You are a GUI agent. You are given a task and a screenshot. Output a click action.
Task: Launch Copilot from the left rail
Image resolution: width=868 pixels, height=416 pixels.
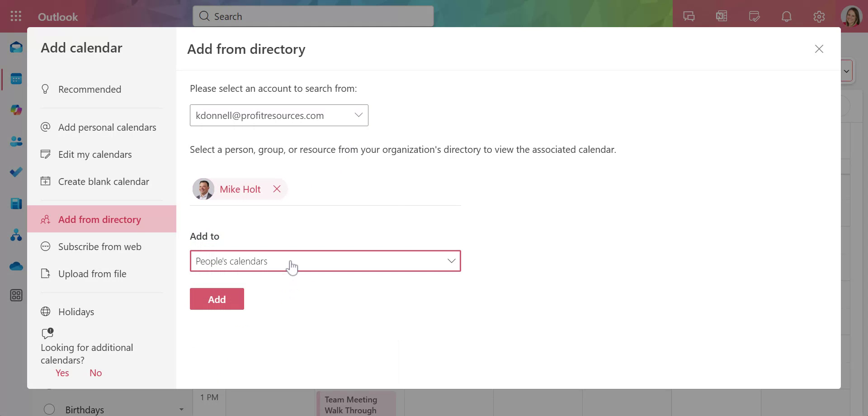click(x=16, y=110)
